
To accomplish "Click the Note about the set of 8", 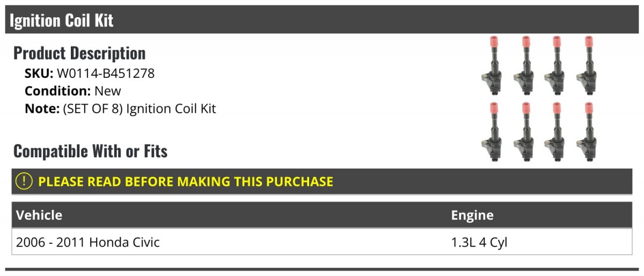I will [120, 108].
